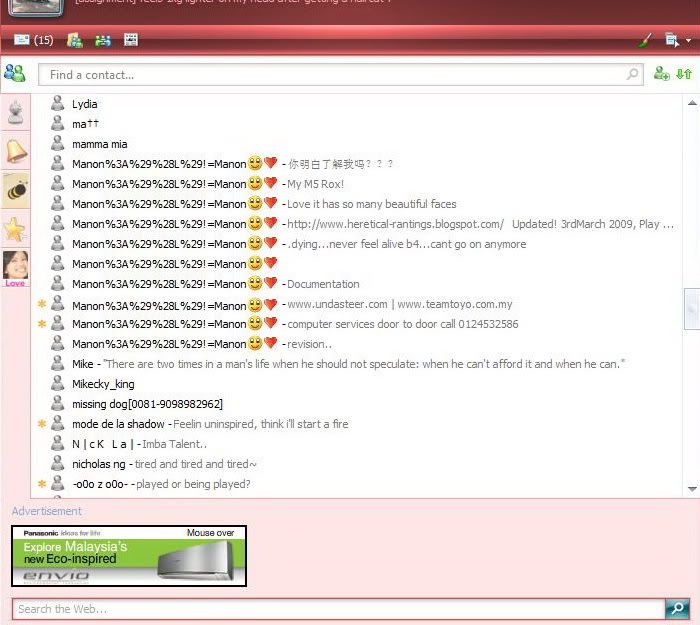Select Manon contact with Chinese status message
The width and height of the screenshot is (700, 625).
pos(232,164)
